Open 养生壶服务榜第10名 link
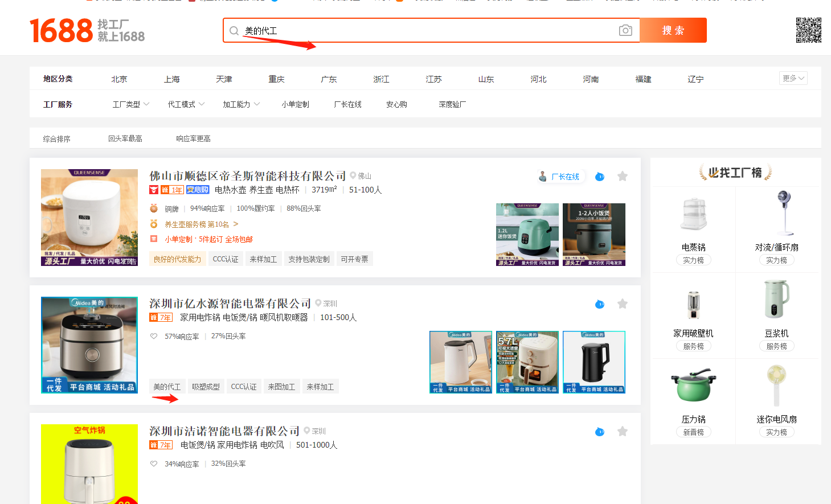This screenshot has width=831, height=504. [x=201, y=224]
